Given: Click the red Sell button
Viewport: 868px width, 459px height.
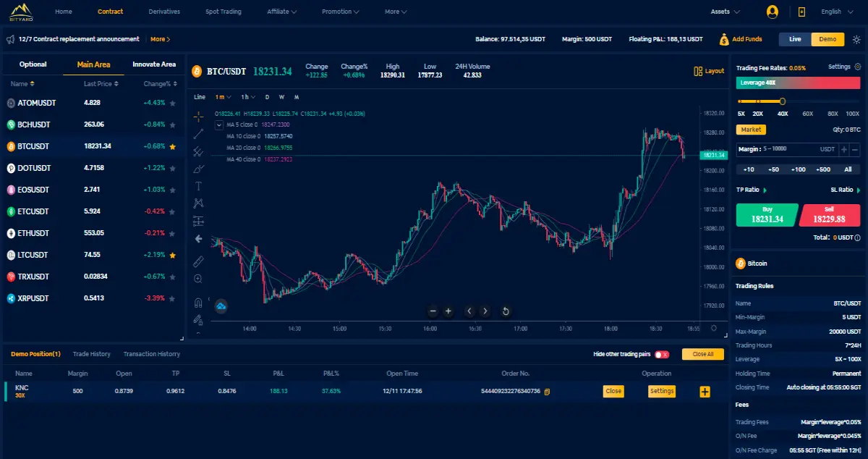Looking at the screenshot, I should 830,215.
